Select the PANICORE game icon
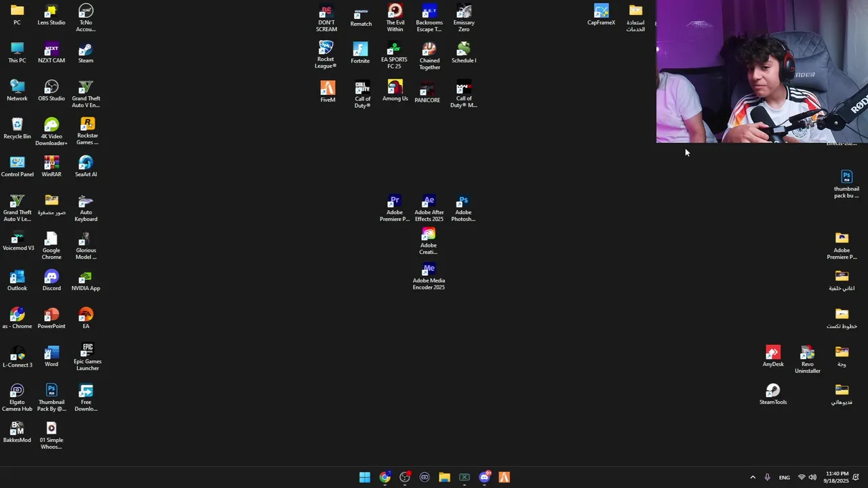868x488 pixels. click(x=427, y=93)
